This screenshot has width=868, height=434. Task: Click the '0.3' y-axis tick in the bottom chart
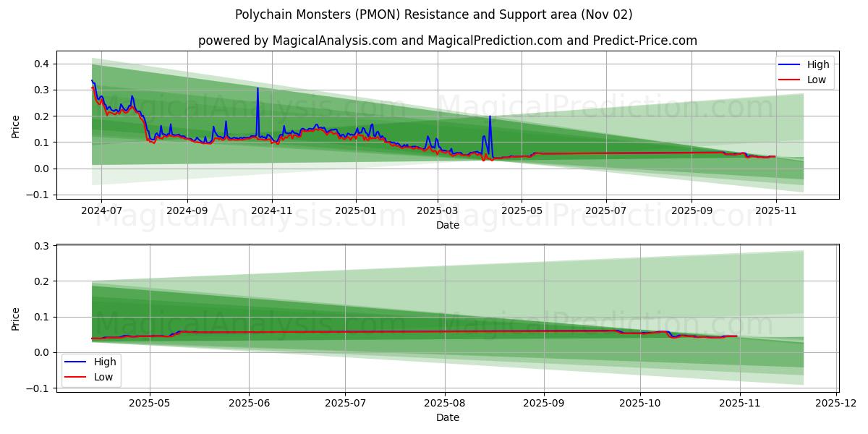[x=43, y=246]
